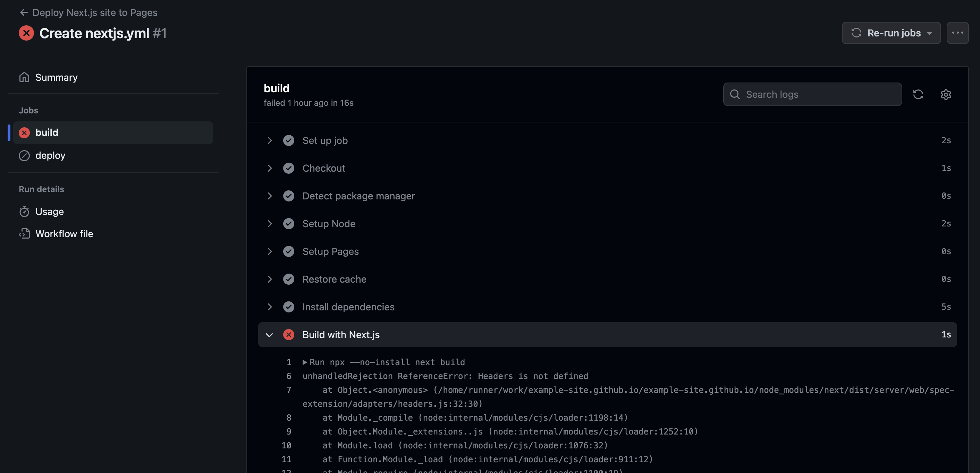Click the refresh logs icon near search
This screenshot has width=980, height=473.
click(918, 94)
